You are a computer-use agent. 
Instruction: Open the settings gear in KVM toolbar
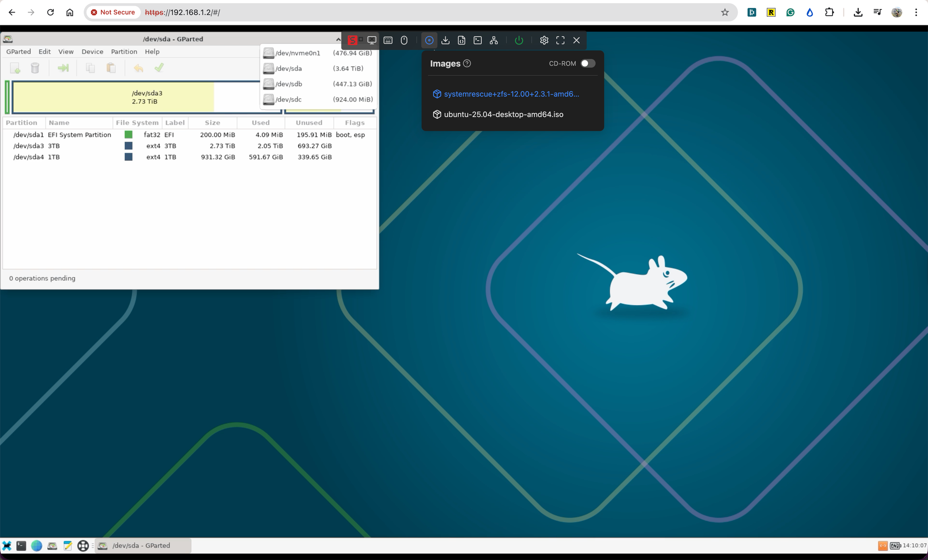[x=544, y=40]
